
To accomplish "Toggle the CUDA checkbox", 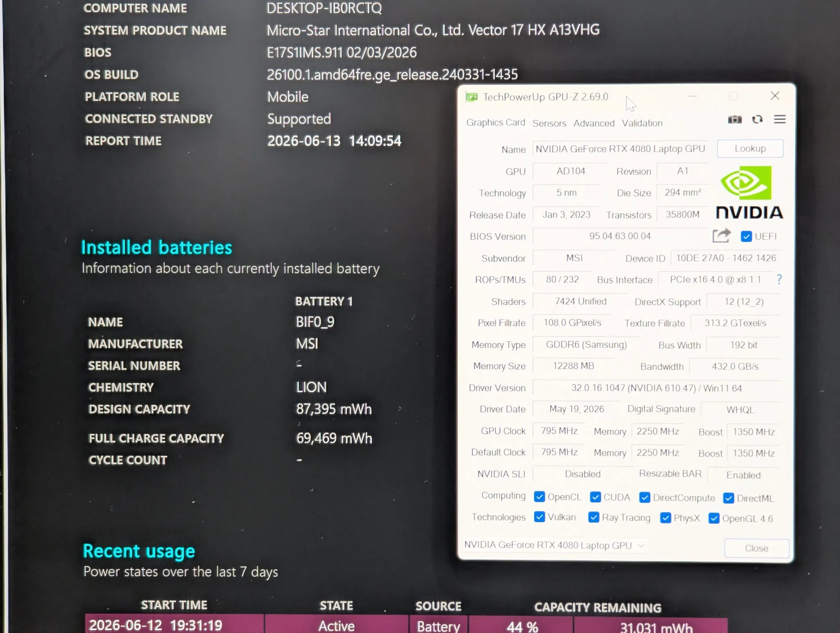I will tap(595, 497).
